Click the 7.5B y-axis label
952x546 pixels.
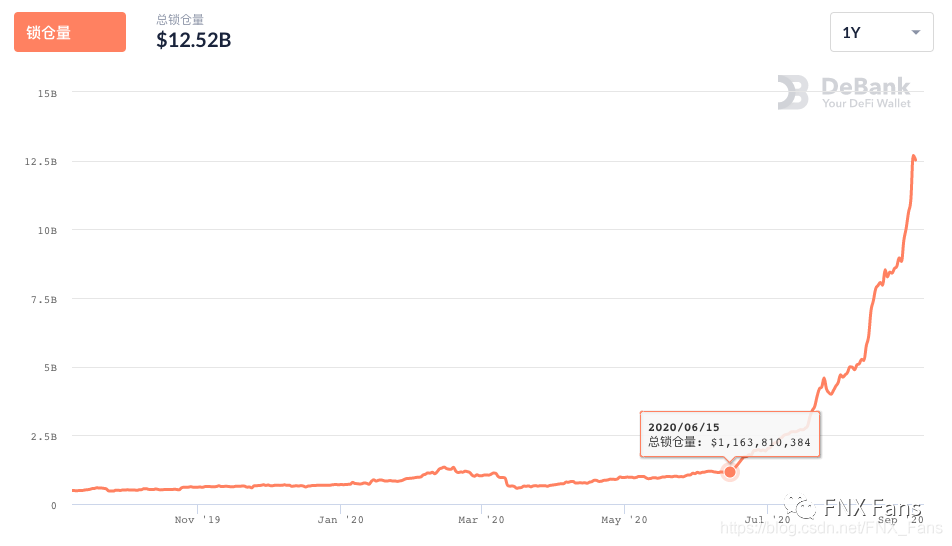44,299
